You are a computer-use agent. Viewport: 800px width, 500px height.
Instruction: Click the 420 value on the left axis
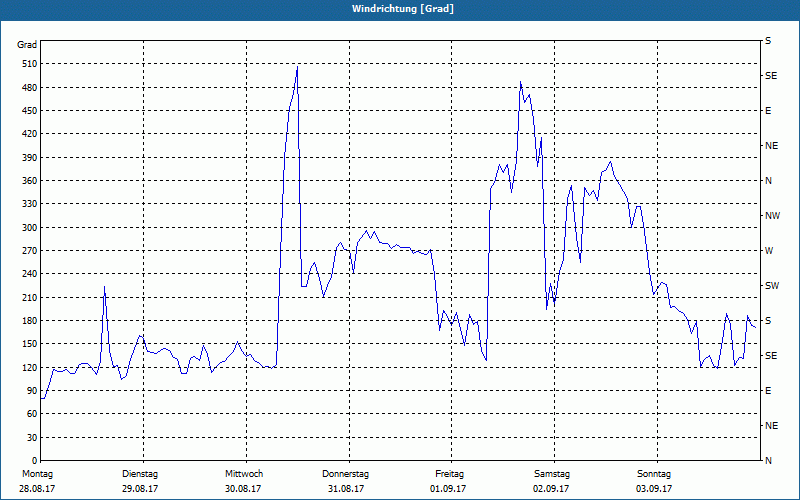click(30, 134)
